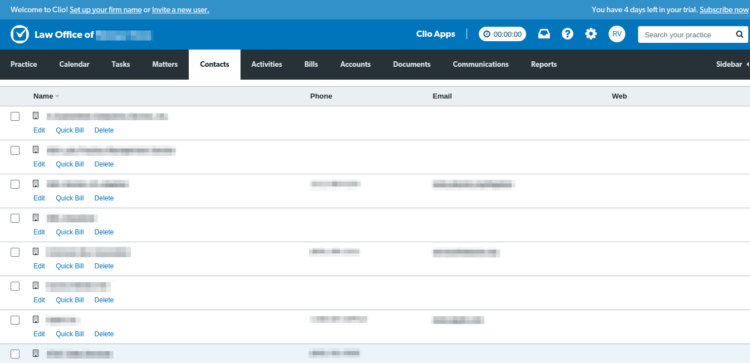Click the third contact's email address
The image size is (750, 363).
click(x=473, y=184)
